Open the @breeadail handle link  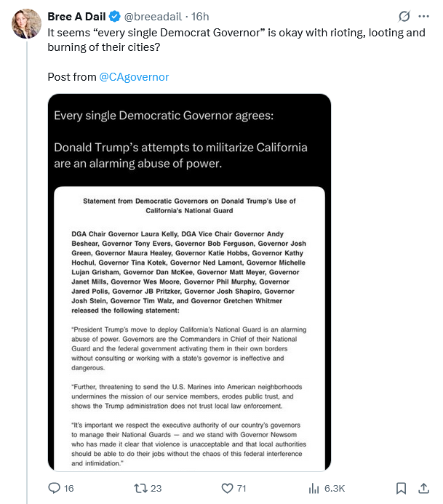(x=160, y=16)
